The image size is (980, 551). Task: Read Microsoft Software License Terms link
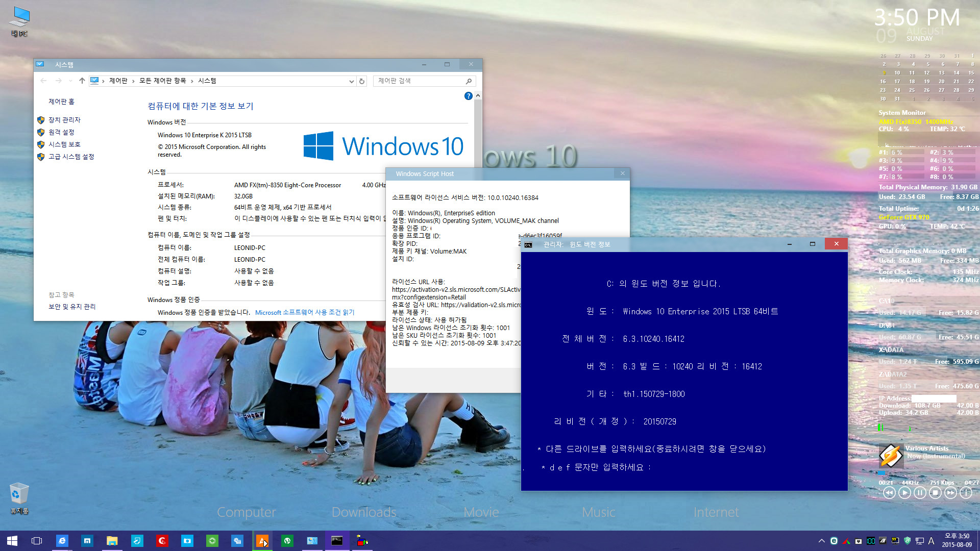tap(305, 312)
